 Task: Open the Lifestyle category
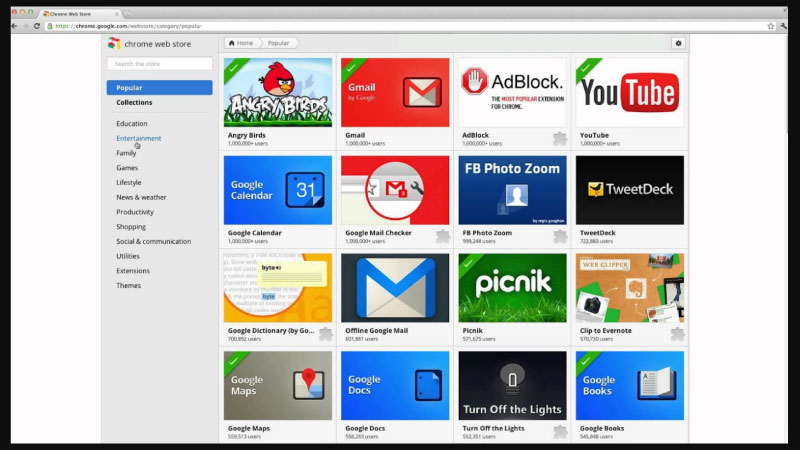click(x=129, y=183)
